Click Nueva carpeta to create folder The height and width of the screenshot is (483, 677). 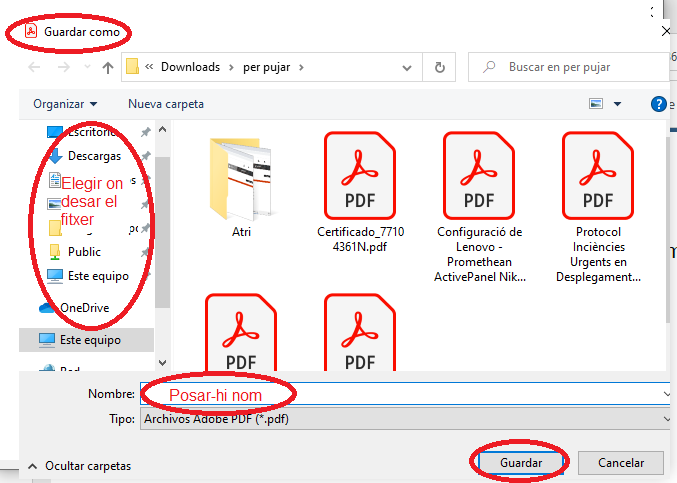[166, 104]
